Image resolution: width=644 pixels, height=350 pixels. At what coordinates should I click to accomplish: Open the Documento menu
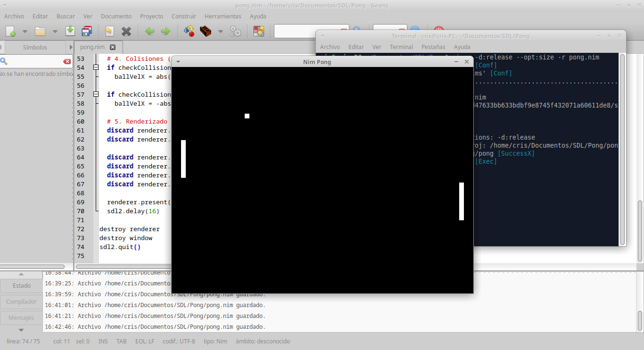point(116,16)
